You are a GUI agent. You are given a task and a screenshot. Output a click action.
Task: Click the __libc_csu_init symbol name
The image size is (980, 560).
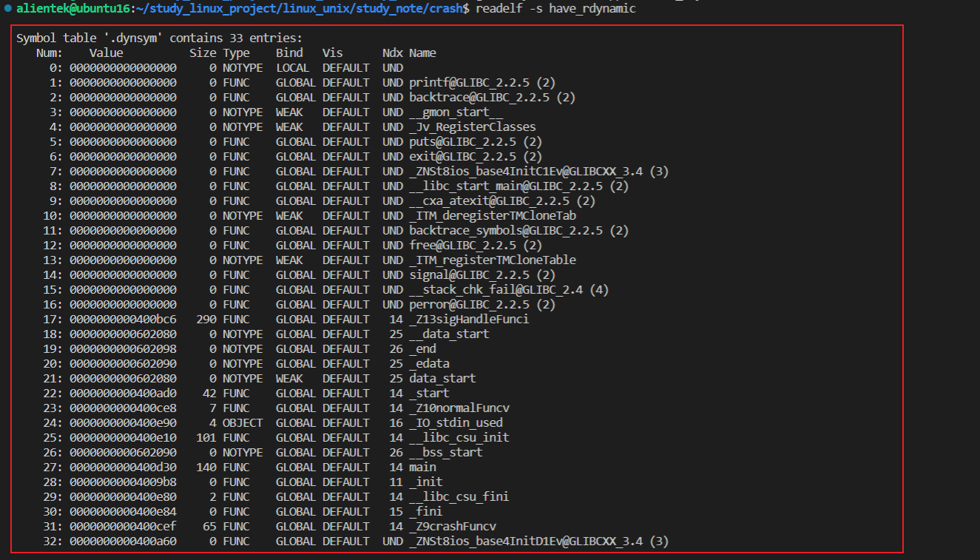459,437
